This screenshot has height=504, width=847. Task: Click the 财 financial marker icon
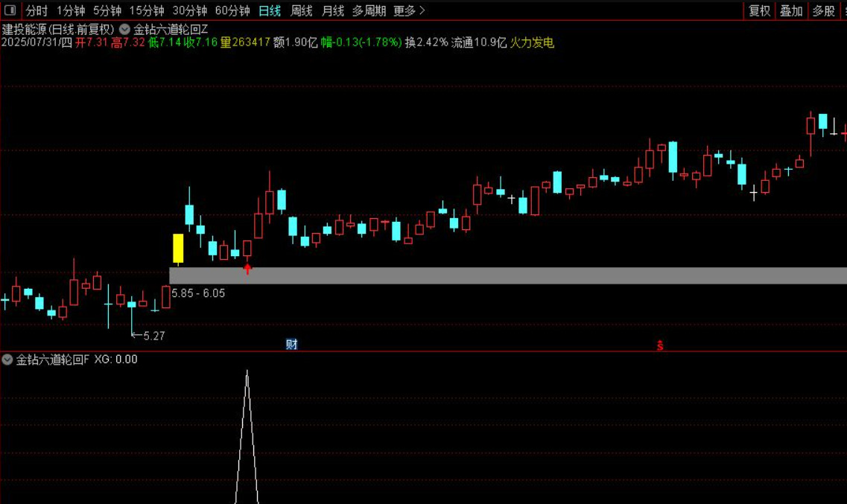point(292,344)
